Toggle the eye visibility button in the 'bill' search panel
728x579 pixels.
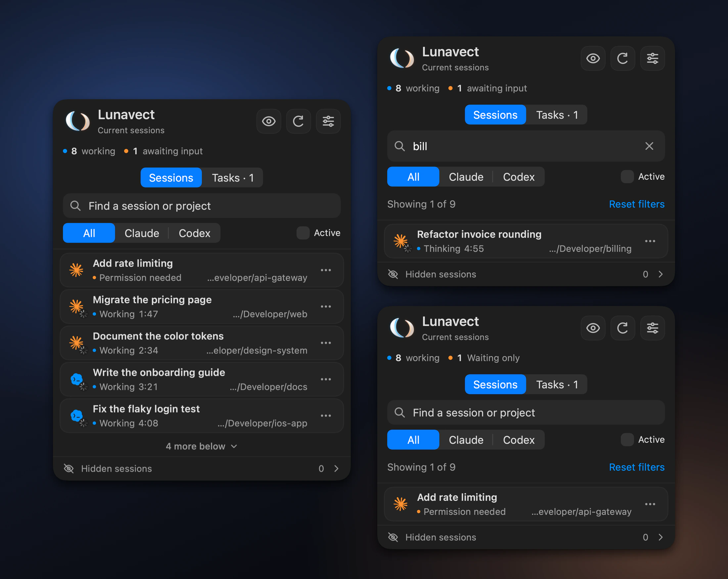[x=593, y=59]
